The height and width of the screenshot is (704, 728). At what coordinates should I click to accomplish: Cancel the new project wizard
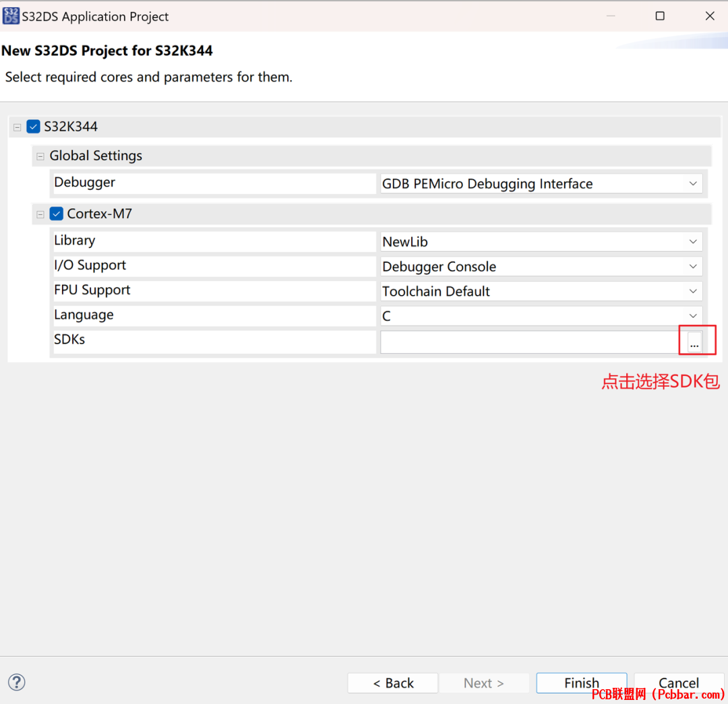point(679,683)
